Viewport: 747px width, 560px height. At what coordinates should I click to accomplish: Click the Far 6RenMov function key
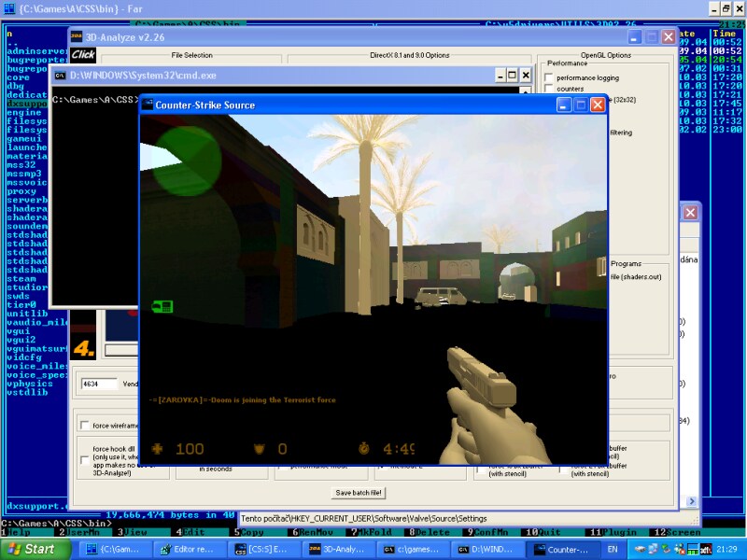[x=313, y=532]
